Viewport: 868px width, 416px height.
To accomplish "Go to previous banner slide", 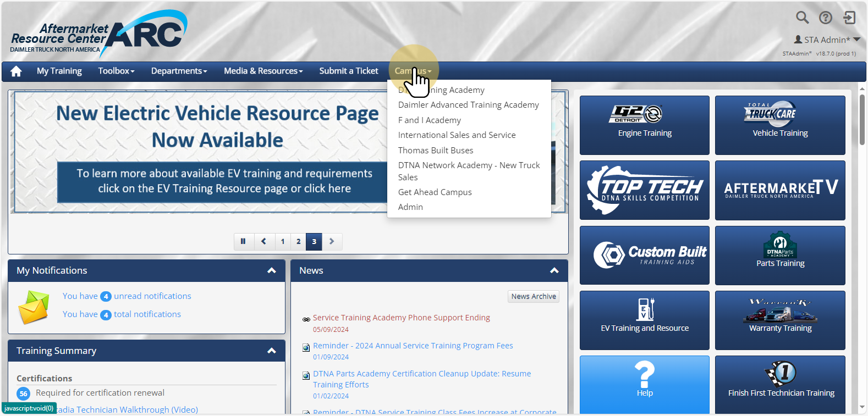I will [x=264, y=241].
